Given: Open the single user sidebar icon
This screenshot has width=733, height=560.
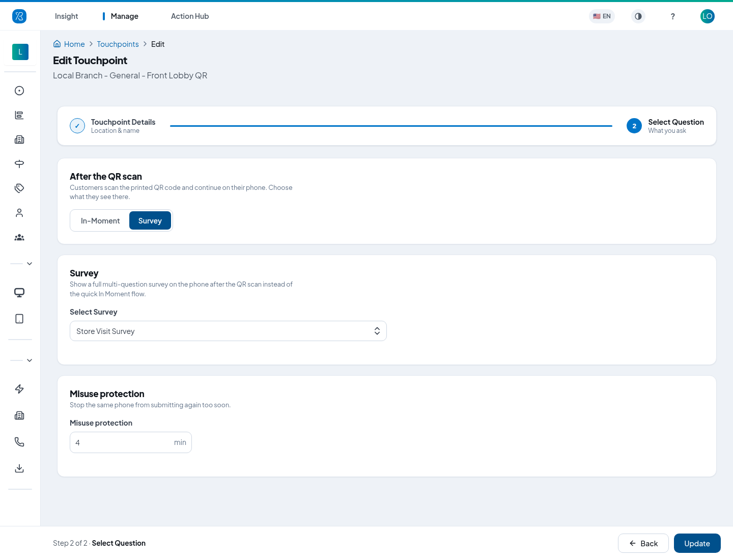Looking at the screenshot, I should click(19, 213).
